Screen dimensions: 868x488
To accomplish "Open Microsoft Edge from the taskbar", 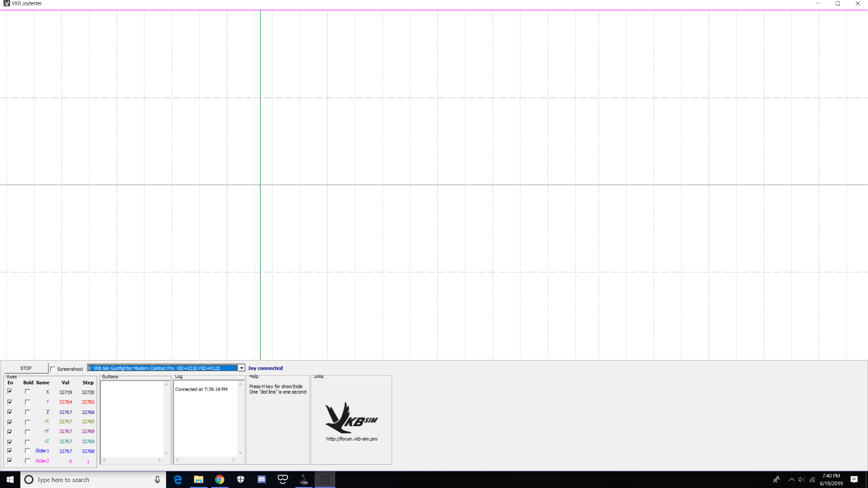I will tap(177, 479).
